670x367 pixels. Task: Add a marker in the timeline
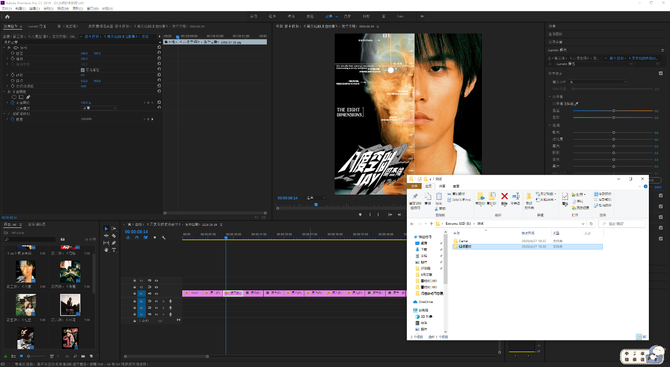click(155, 238)
